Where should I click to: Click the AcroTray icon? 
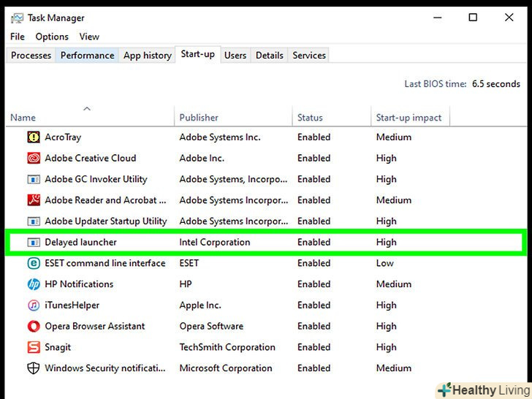(x=34, y=137)
